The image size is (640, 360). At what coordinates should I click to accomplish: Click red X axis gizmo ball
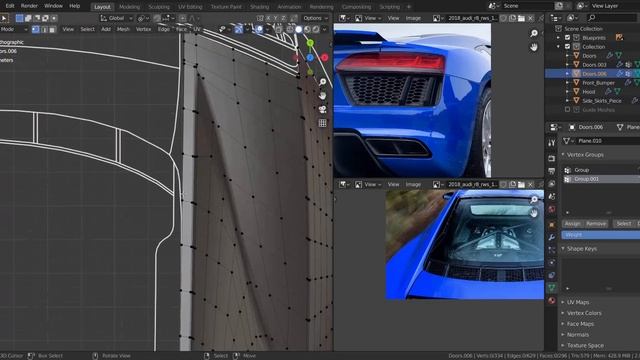click(x=324, y=58)
